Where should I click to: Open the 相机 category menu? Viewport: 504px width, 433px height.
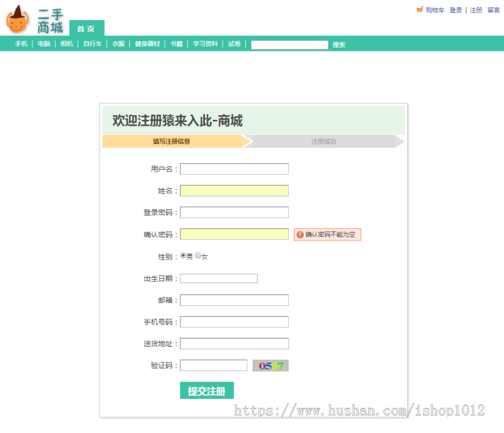(67, 44)
